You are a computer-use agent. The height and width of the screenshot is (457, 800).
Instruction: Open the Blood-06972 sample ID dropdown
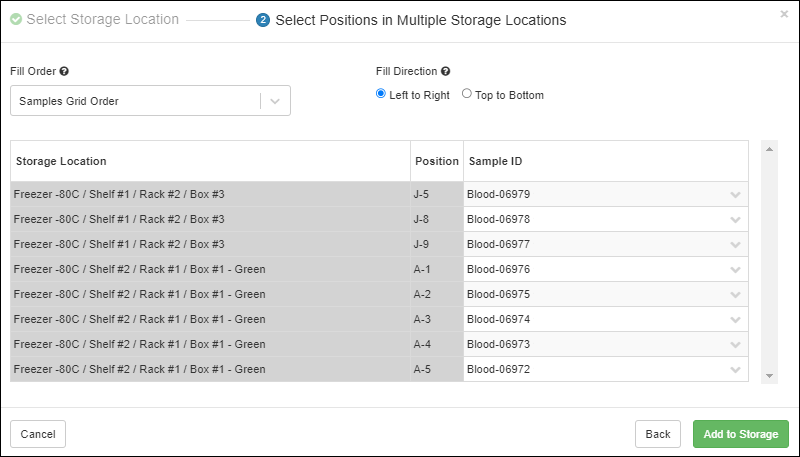736,370
